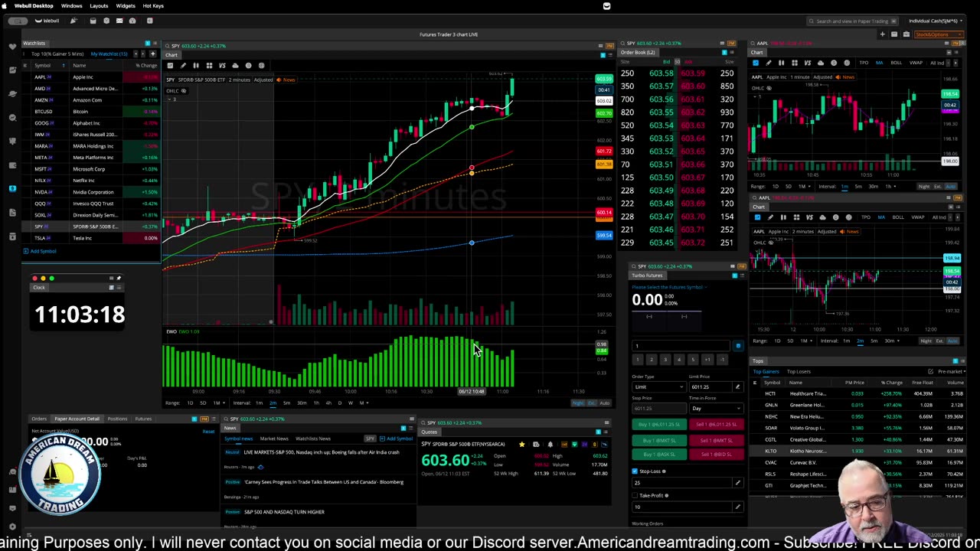Click the add watchlist plus button
Viewport: 980px width, 551px height.
[152, 54]
